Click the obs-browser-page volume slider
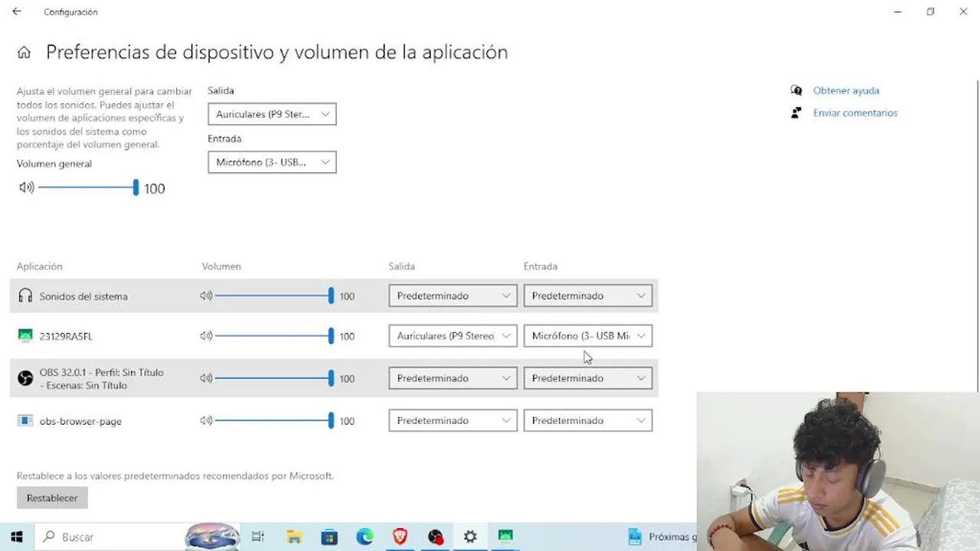The width and height of the screenshot is (980, 551). [275, 420]
